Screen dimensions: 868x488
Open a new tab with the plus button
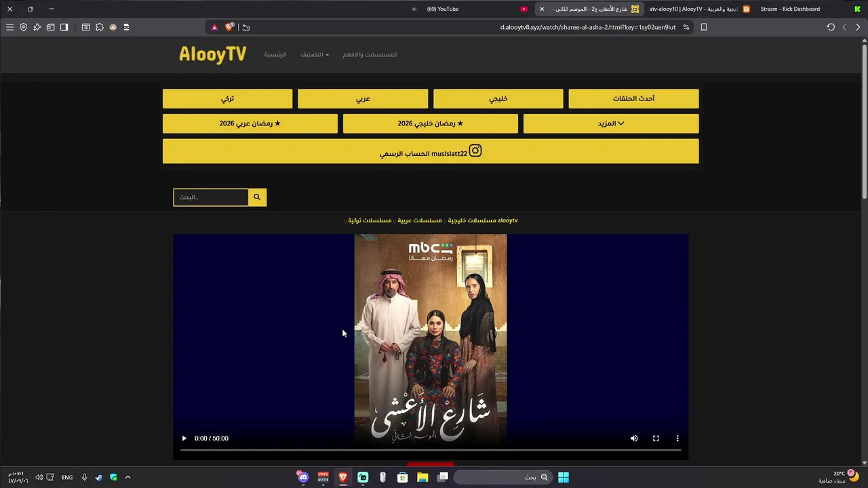414,9
